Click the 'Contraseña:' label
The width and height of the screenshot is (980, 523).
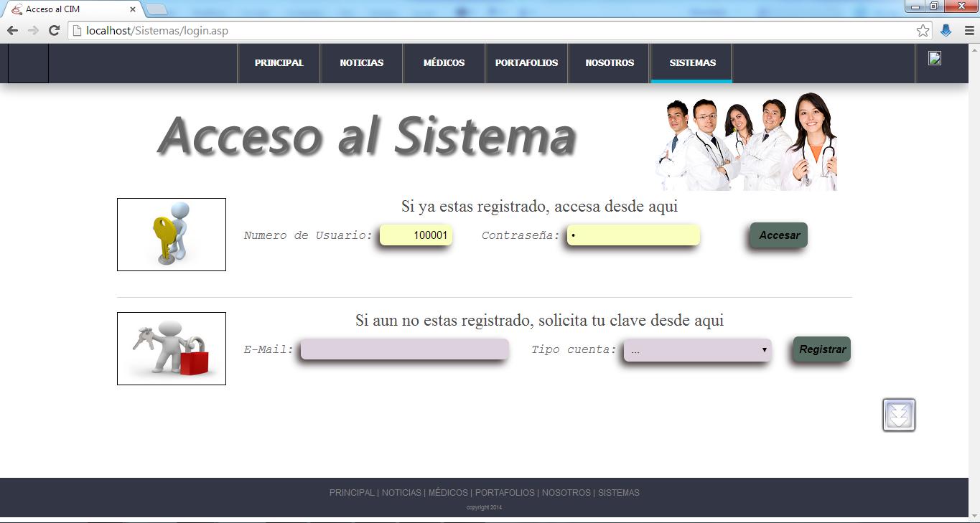click(x=521, y=235)
